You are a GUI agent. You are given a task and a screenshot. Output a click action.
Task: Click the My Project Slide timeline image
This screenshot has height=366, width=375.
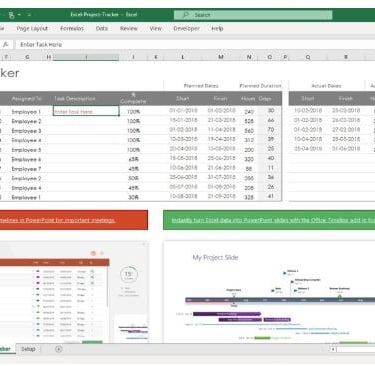269,292
